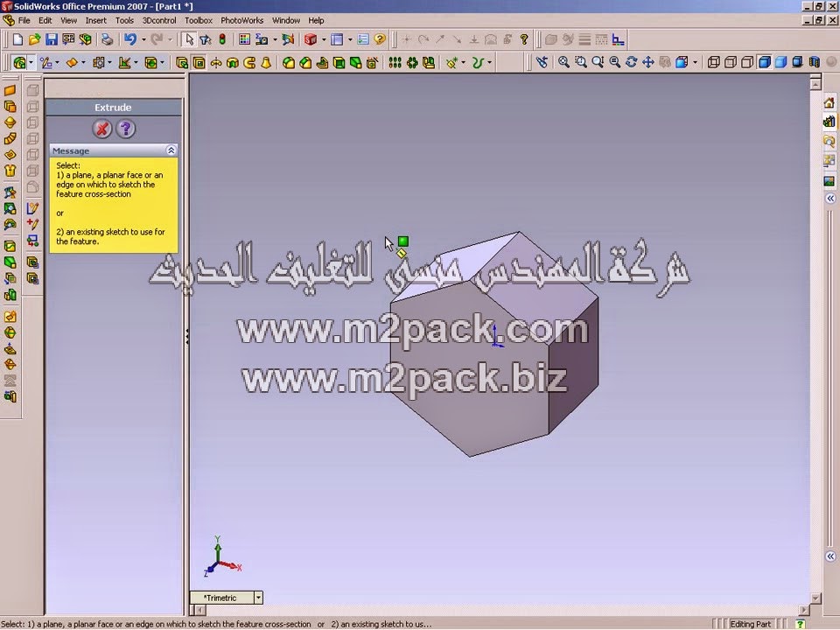
Task: Click the Zoom to Area icon
Action: pos(581,62)
